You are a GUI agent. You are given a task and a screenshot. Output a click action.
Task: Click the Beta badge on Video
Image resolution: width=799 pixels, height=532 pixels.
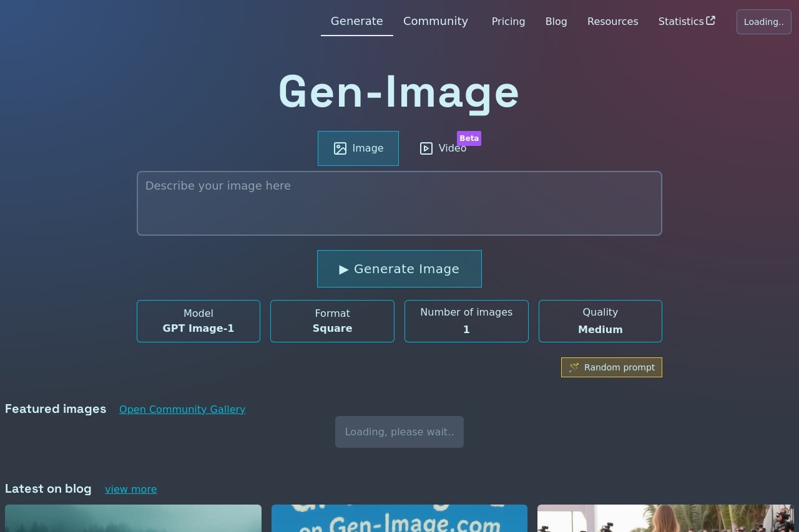[x=469, y=138]
